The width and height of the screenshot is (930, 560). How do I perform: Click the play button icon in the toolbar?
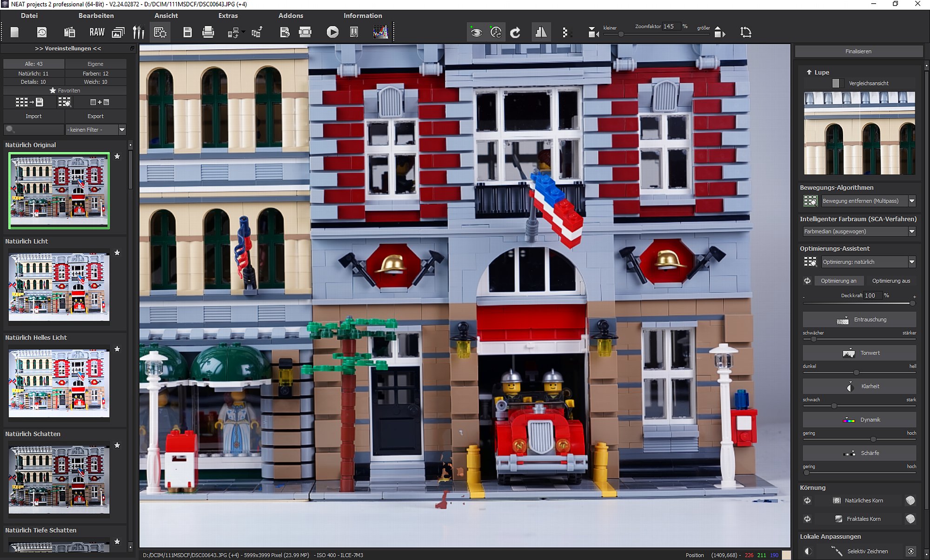[x=332, y=32]
